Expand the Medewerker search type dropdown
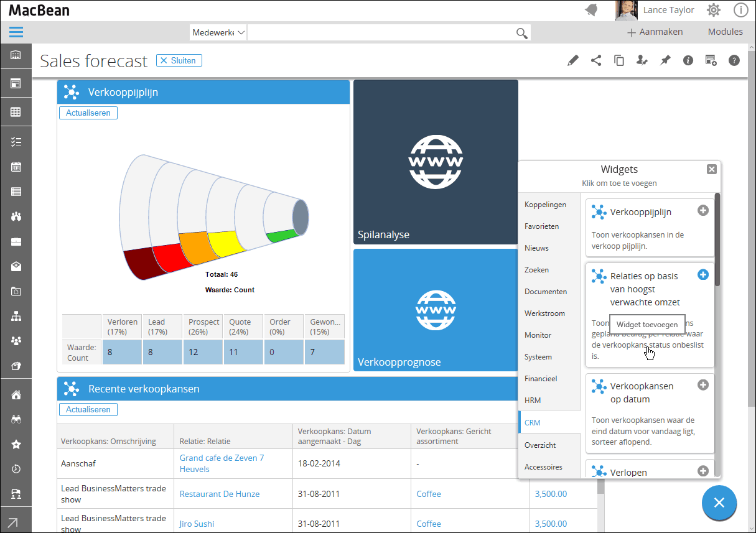 [218, 32]
